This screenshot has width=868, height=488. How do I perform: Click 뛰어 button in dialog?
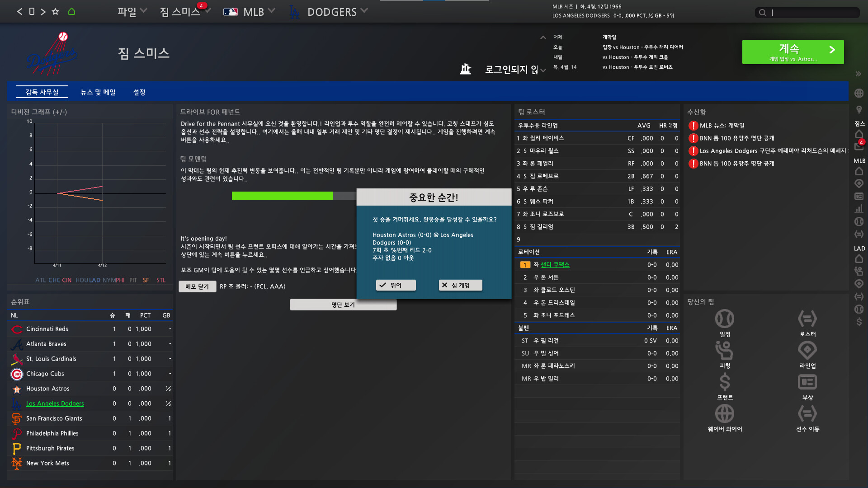[x=396, y=285]
